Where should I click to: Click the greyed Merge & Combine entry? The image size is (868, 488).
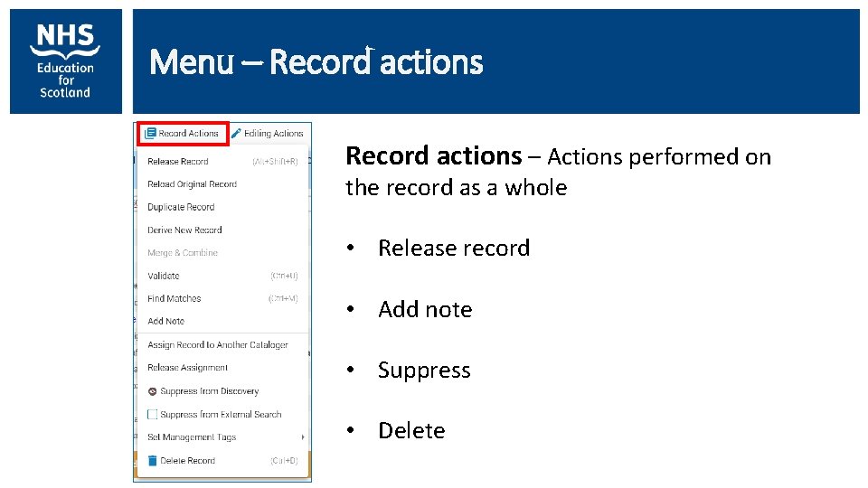[x=183, y=253]
